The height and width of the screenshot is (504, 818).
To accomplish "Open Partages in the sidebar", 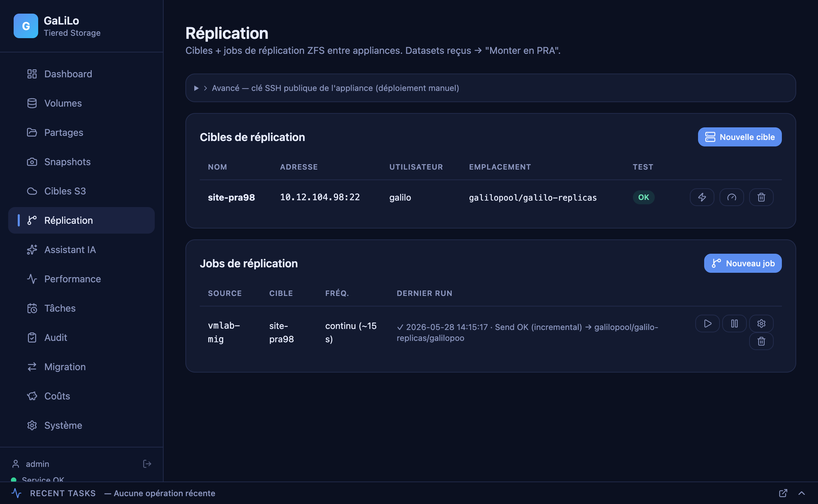I will [81, 132].
